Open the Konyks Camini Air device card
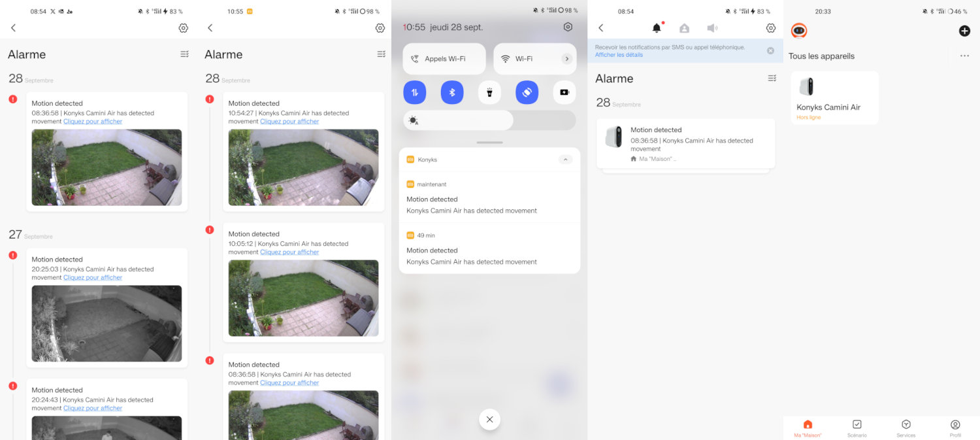The height and width of the screenshot is (440, 980). (x=834, y=98)
